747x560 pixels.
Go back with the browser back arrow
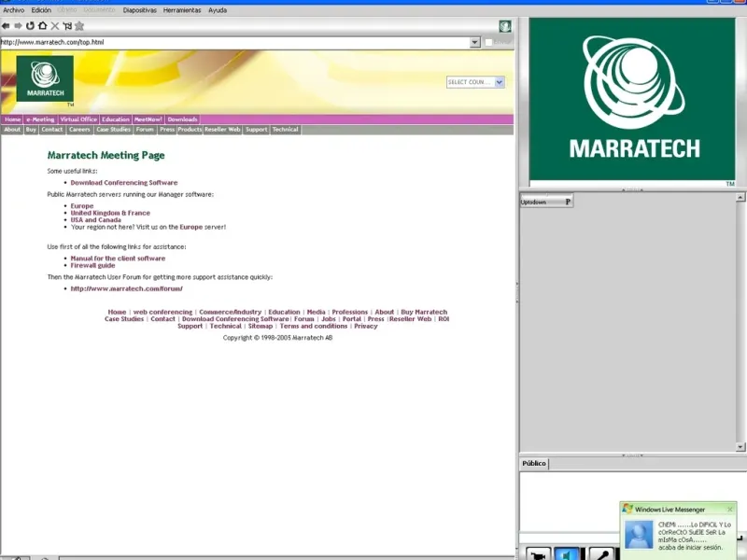pos(6,26)
